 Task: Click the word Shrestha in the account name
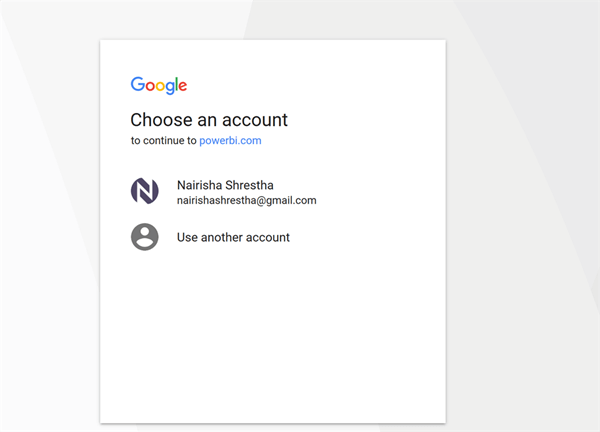(251, 185)
